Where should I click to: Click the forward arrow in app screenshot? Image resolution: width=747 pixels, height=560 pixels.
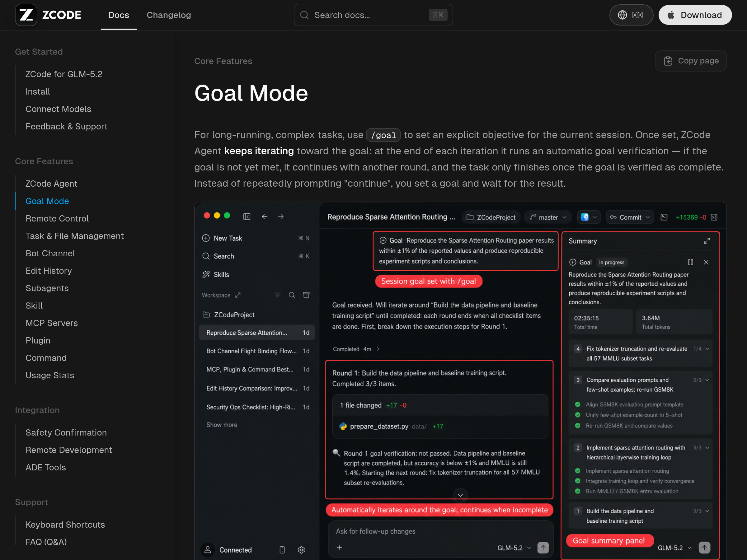[281, 216]
